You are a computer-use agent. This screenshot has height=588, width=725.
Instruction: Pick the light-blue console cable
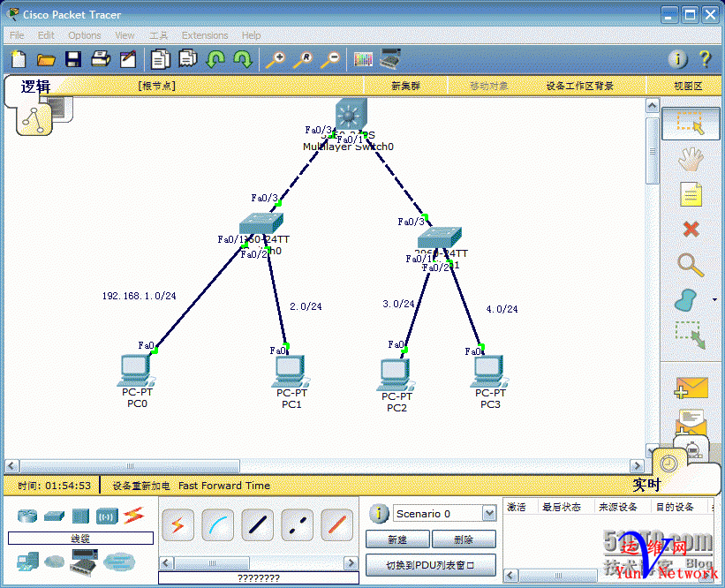click(x=218, y=524)
